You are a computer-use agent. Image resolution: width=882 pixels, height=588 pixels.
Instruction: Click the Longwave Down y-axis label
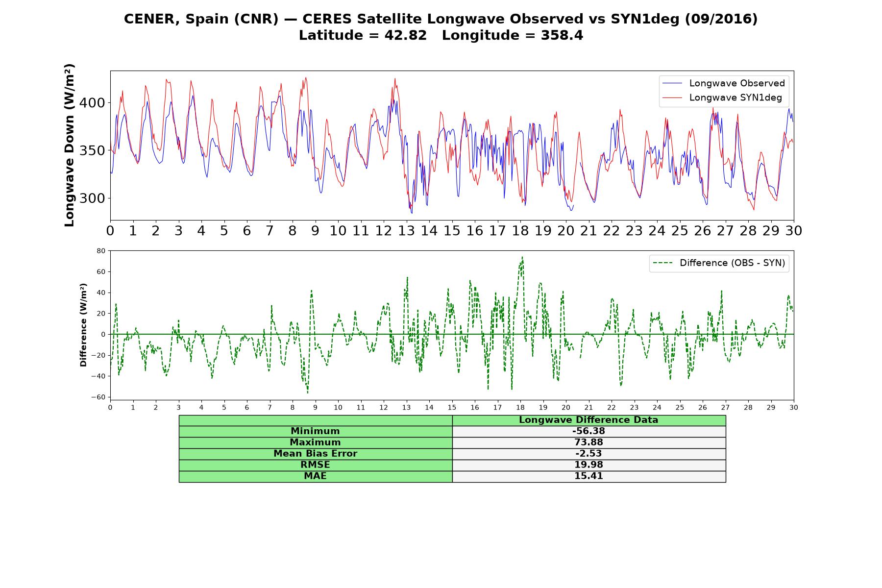(x=69, y=145)
